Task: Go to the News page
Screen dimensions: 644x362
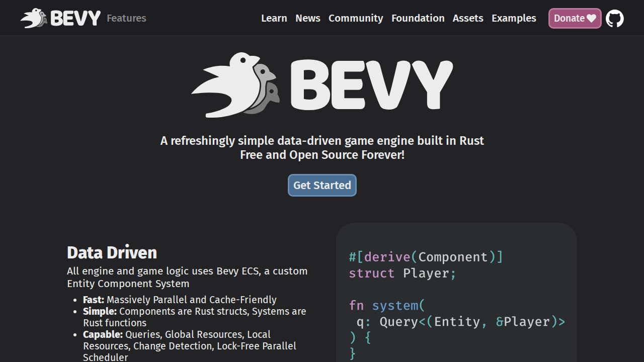Action: coord(307,18)
